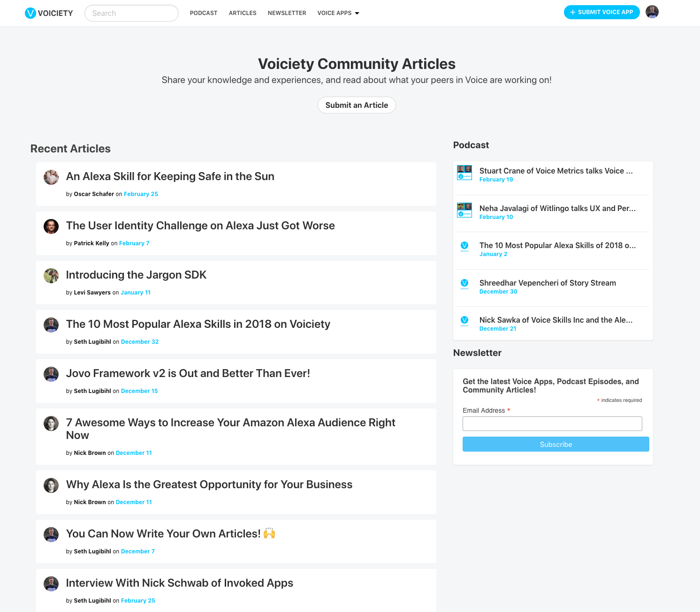Click the December 15 article date
700x612 pixels.
coord(139,391)
